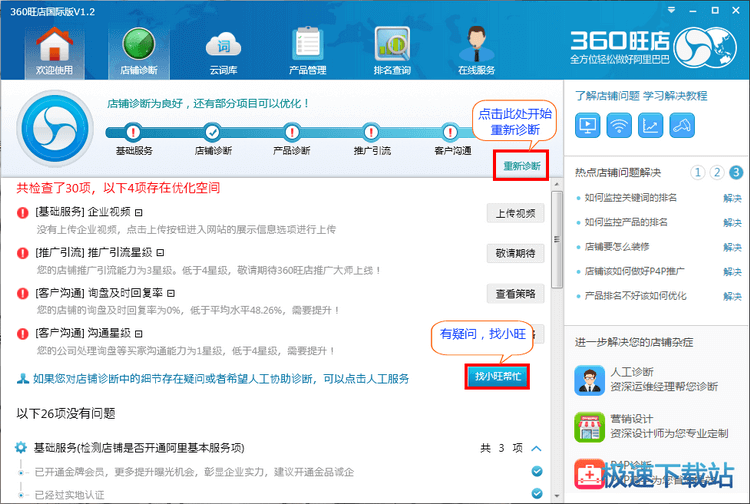Image resolution: width=750 pixels, height=504 pixels.
Task: Select hot issues page 3
Action: [x=736, y=172]
